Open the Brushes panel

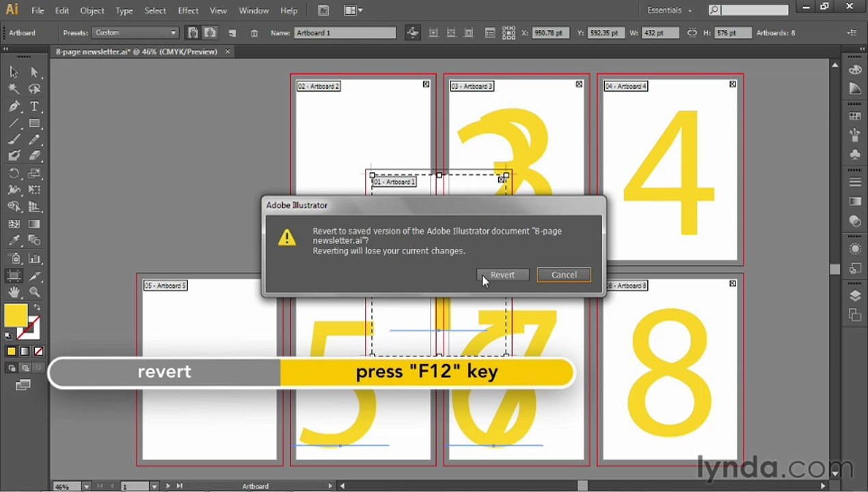[x=855, y=135]
